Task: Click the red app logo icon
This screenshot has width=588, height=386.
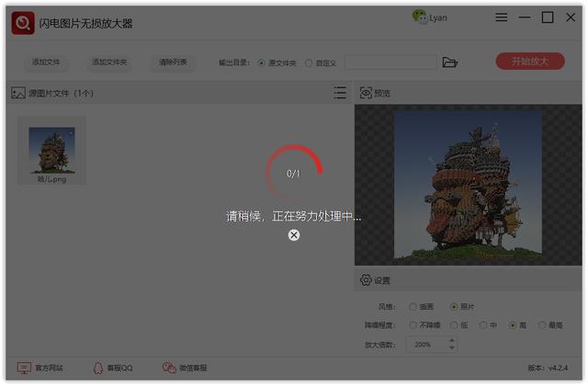Action: pos(23,23)
